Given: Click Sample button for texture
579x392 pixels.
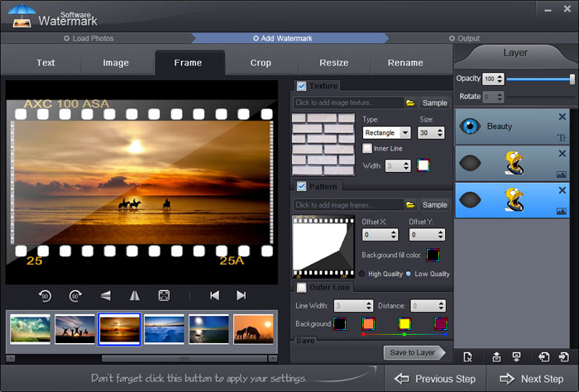Looking at the screenshot, I should coord(434,103).
